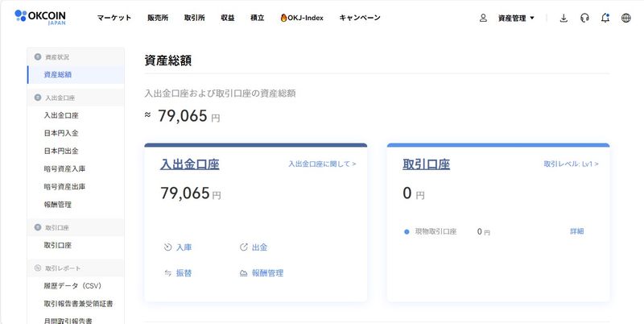Click the 報酬管理 icon in card
The width and height of the screenshot is (644, 324).
pyautogui.click(x=244, y=273)
